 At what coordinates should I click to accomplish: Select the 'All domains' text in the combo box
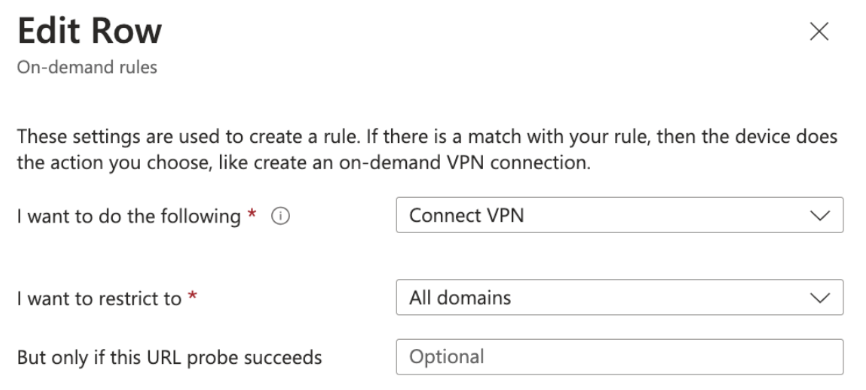click(460, 298)
